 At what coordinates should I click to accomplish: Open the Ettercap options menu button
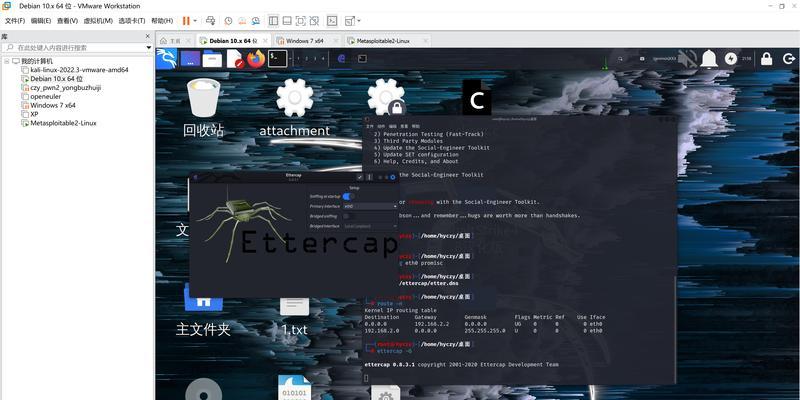370,177
